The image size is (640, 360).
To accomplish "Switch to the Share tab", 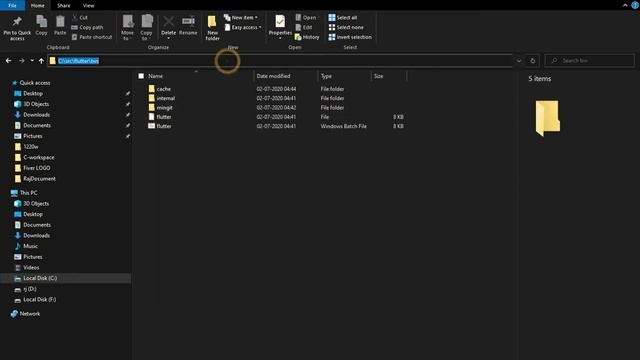I will point(64,6).
